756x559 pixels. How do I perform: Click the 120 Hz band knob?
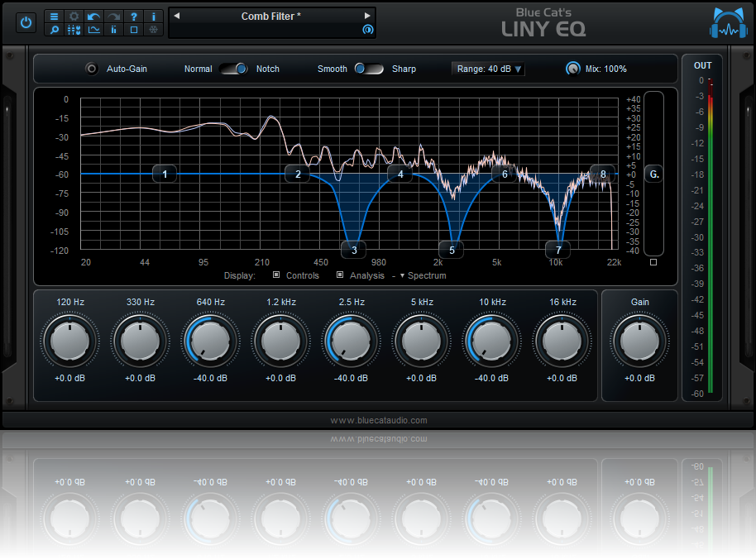point(70,341)
